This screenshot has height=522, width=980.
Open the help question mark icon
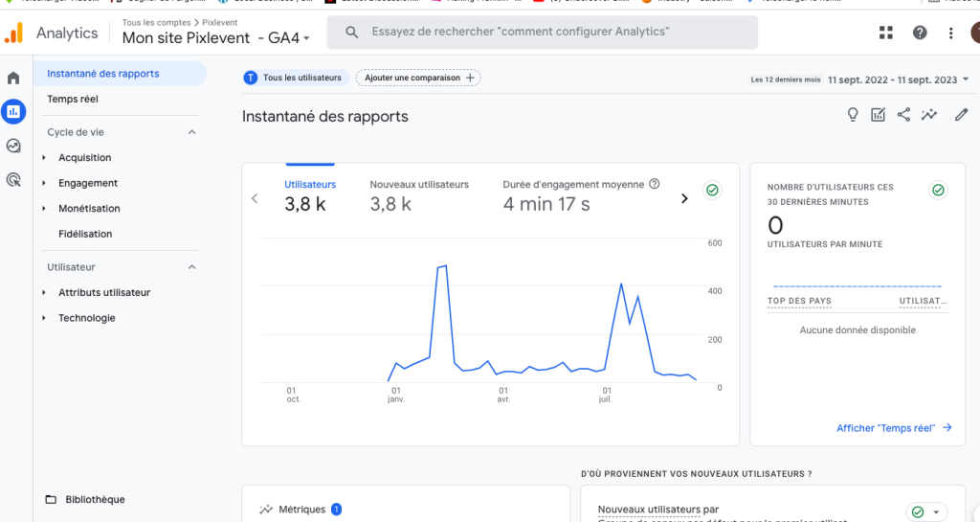coord(920,33)
